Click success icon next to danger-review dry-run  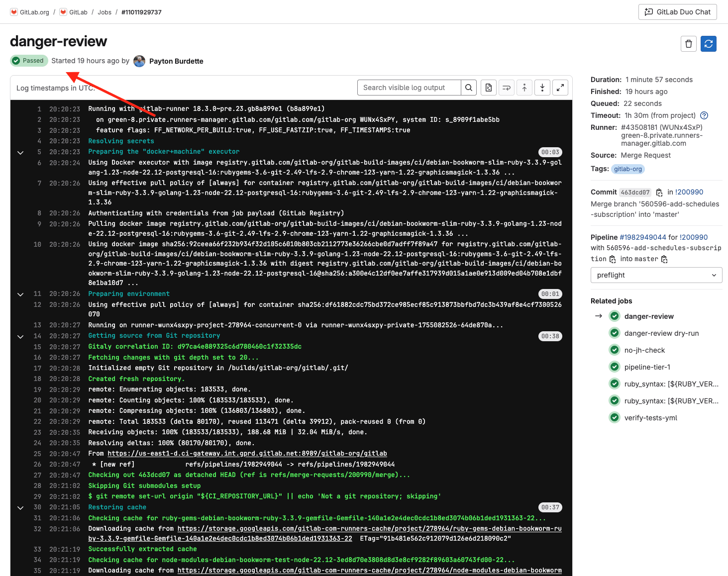615,333
